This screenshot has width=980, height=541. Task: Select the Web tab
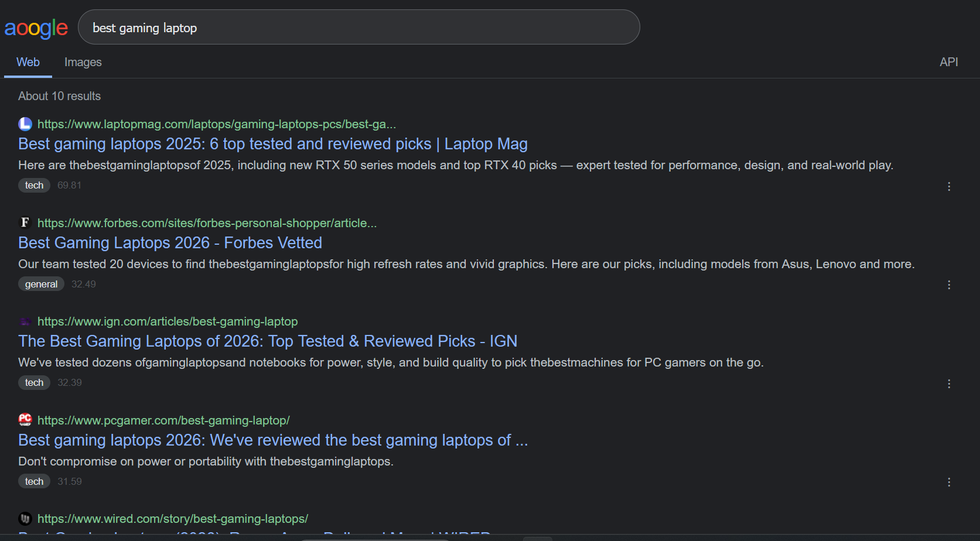click(28, 62)
